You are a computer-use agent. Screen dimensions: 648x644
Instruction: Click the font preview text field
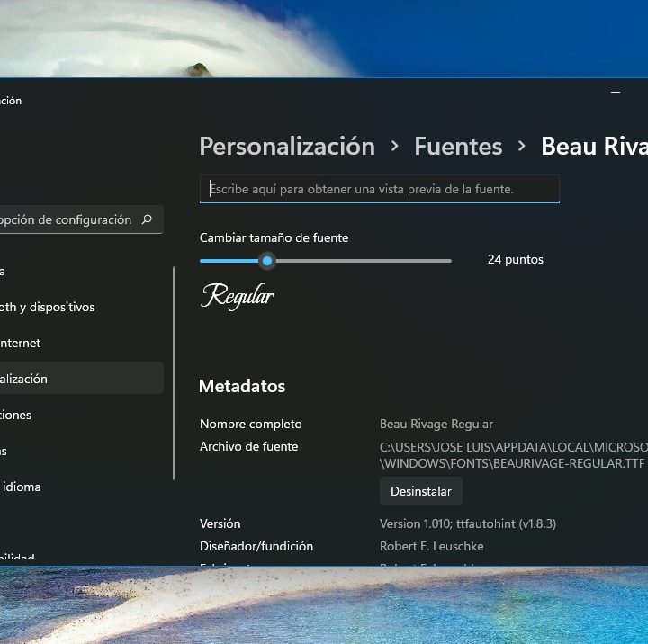tap(380, 189)
